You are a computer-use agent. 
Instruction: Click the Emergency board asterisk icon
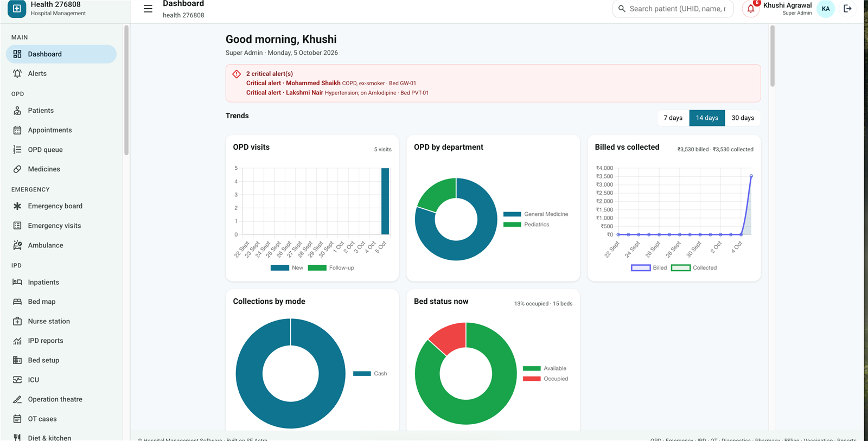point(17,206)
